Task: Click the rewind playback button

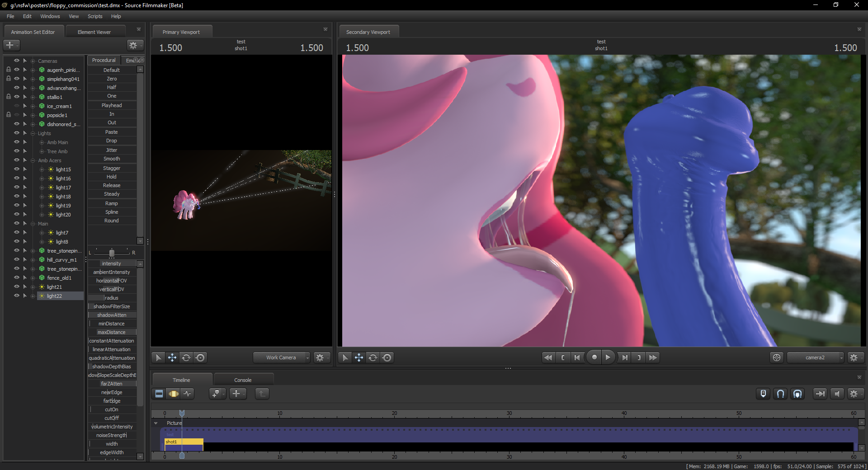Action: click(548, 357)
